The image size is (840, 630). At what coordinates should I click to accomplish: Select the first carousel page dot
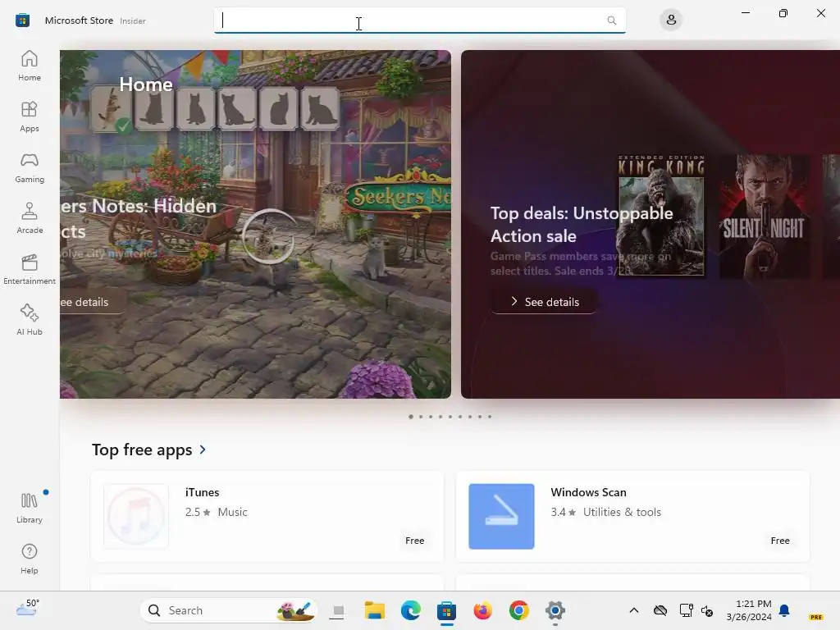point(411,416)
